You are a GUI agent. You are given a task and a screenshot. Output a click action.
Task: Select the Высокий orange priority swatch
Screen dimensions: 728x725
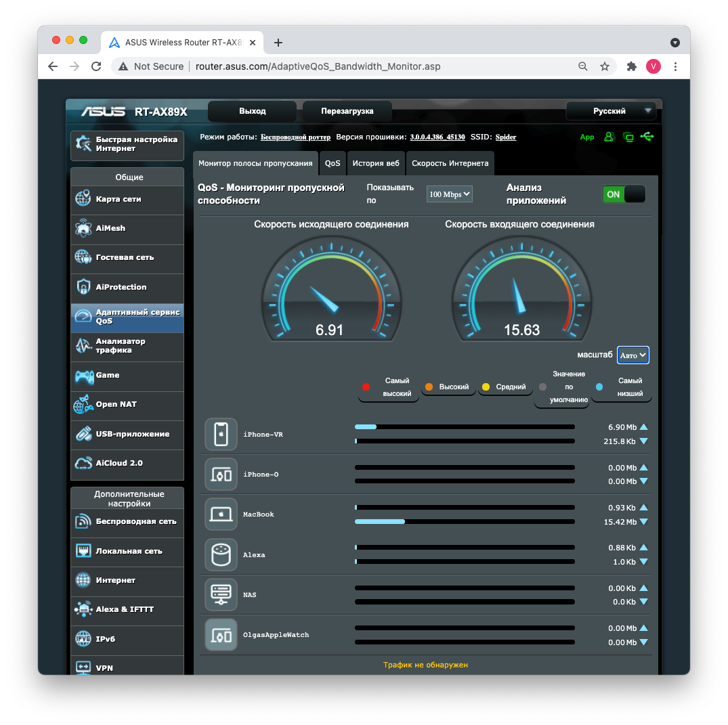tap(429, 387)
